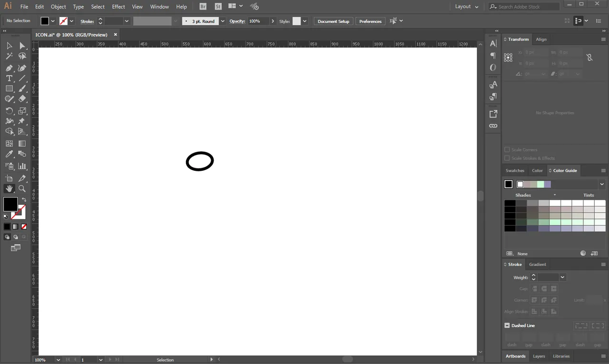The height and width of the screenshot is (364, 609).
Task: Open the Paragraph panel icon
Action: [x=493, y=56]
